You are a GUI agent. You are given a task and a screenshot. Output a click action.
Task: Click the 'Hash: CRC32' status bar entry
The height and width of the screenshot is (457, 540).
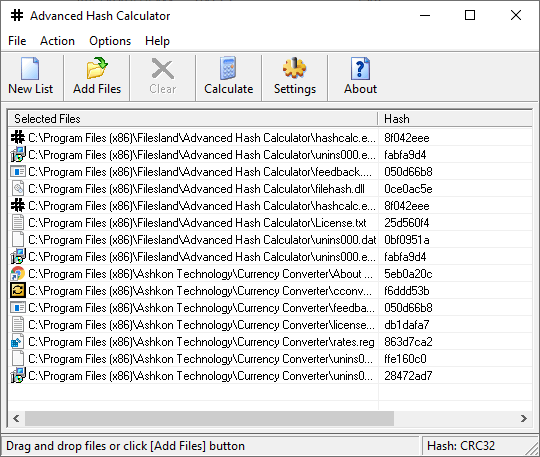coord(460,446)
